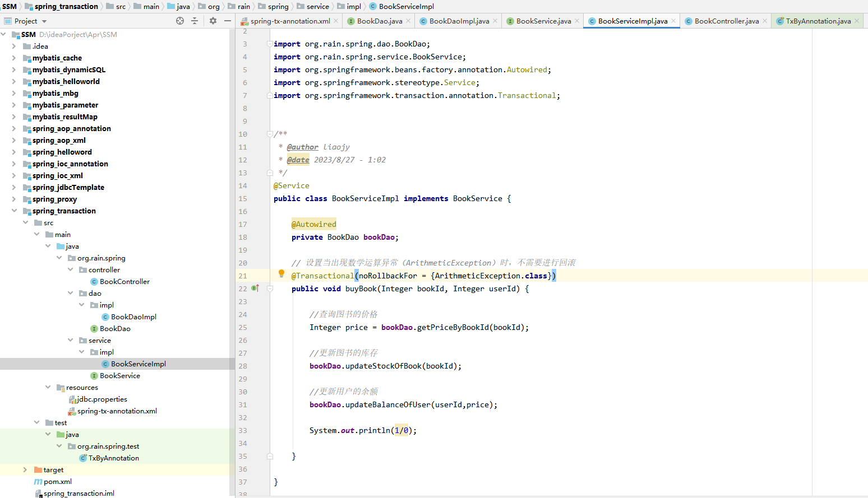Open spring-tx-annotation.xml in project tree
Image resolution: width=868 pixels, height=498 pixels.
117,411
